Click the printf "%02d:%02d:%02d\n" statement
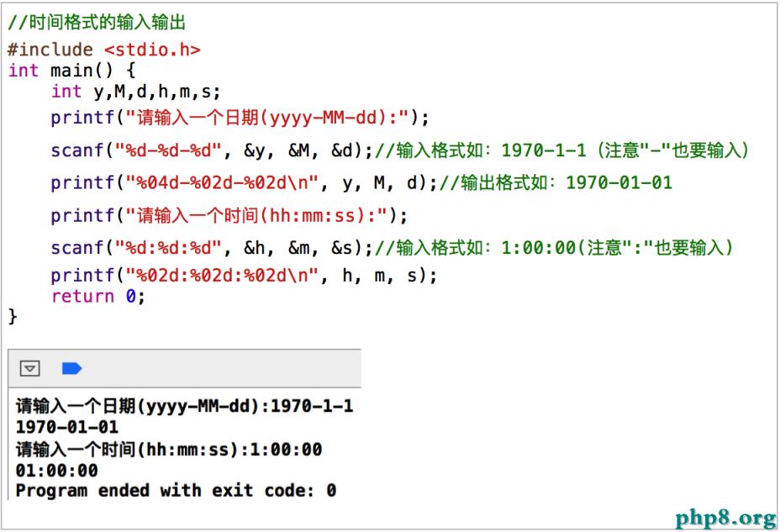This screenshot has width=780, height=532. tap(244, 275)
